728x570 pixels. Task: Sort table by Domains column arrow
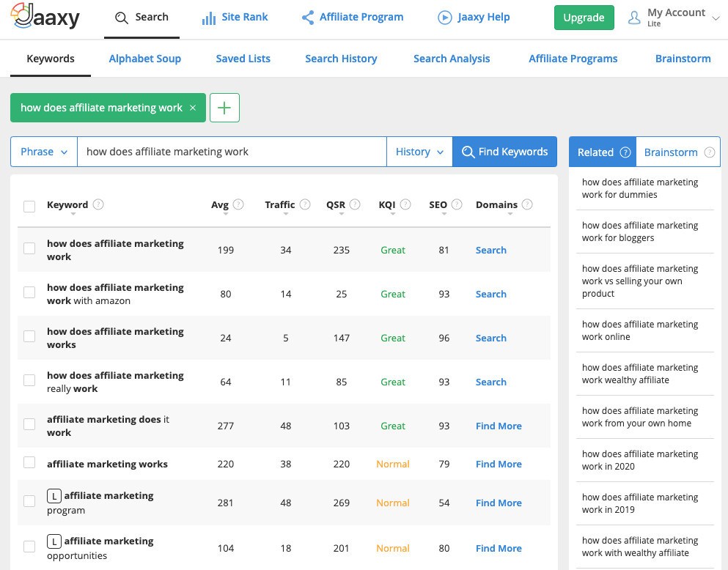point(510,214)
